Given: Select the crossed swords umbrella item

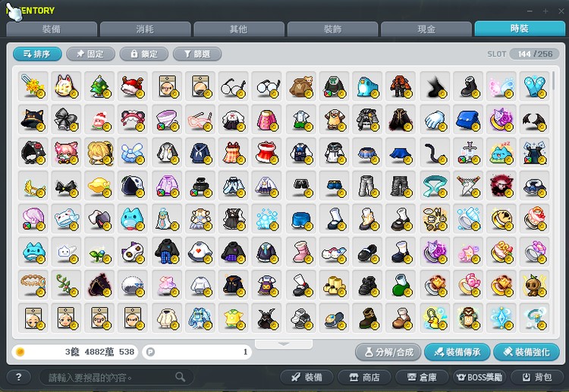Looking at the screenshot, I should [468, 186].
